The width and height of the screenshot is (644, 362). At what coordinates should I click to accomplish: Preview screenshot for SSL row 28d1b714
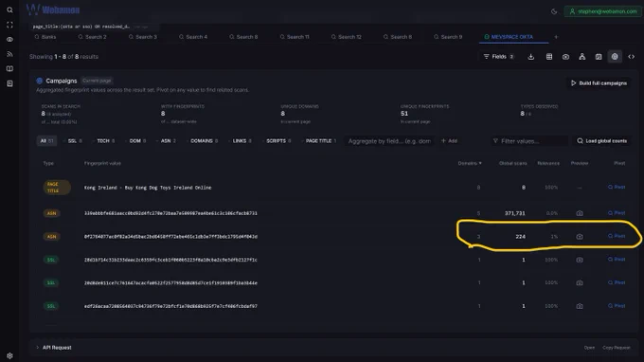click(580, 260)
